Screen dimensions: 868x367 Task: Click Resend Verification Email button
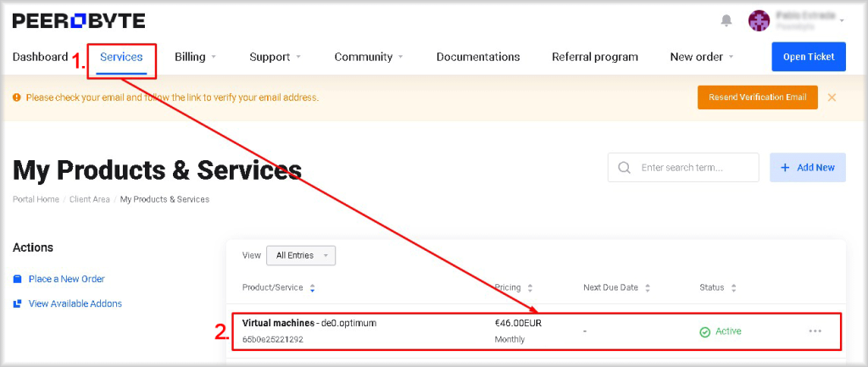coord(757,97)
